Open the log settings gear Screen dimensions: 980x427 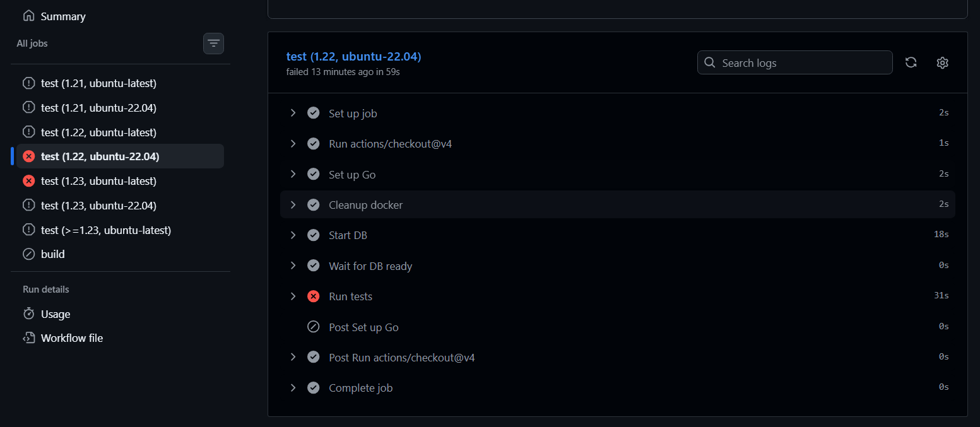click(942, 62)
